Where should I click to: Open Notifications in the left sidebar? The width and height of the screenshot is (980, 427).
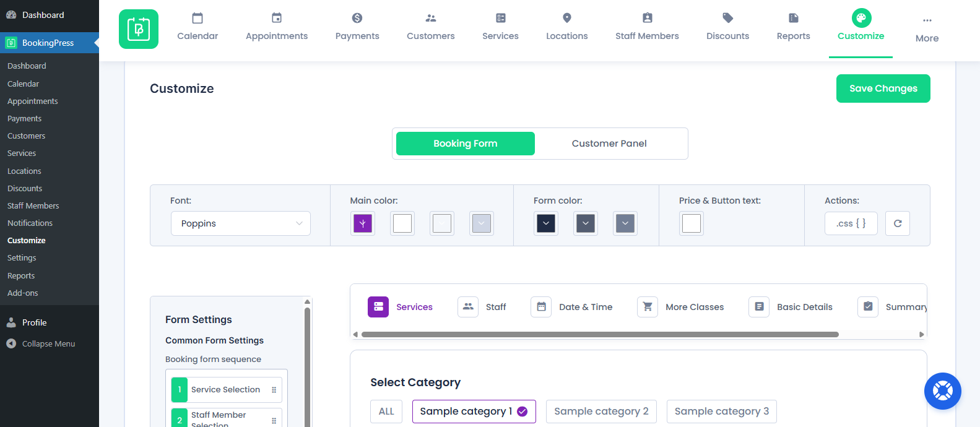coord(30,223)
